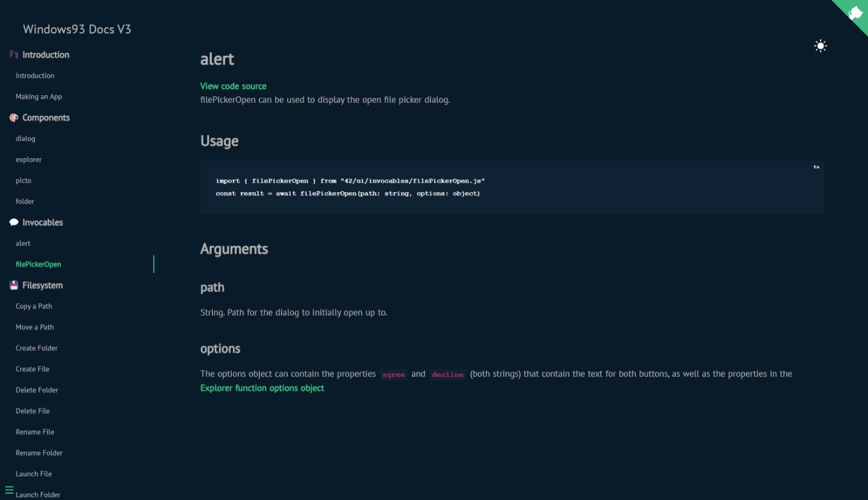Click the hamburger sidebar toggle icon

pyautogui.click(x=9, y=490)
